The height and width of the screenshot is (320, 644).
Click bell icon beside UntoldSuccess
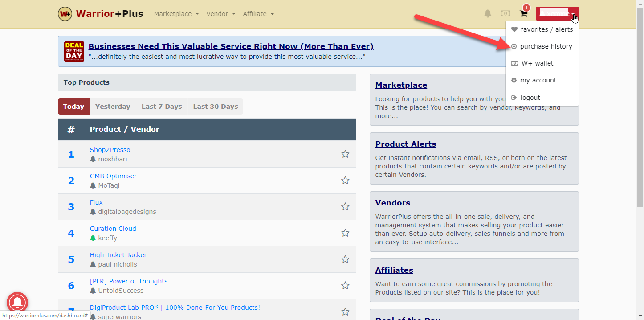coord(93,291)
